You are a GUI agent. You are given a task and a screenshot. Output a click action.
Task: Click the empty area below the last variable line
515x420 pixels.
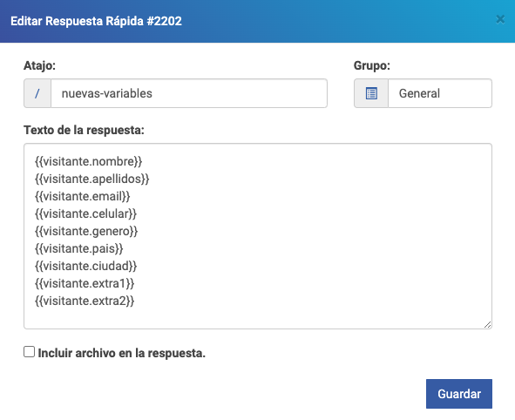[258, 317]
